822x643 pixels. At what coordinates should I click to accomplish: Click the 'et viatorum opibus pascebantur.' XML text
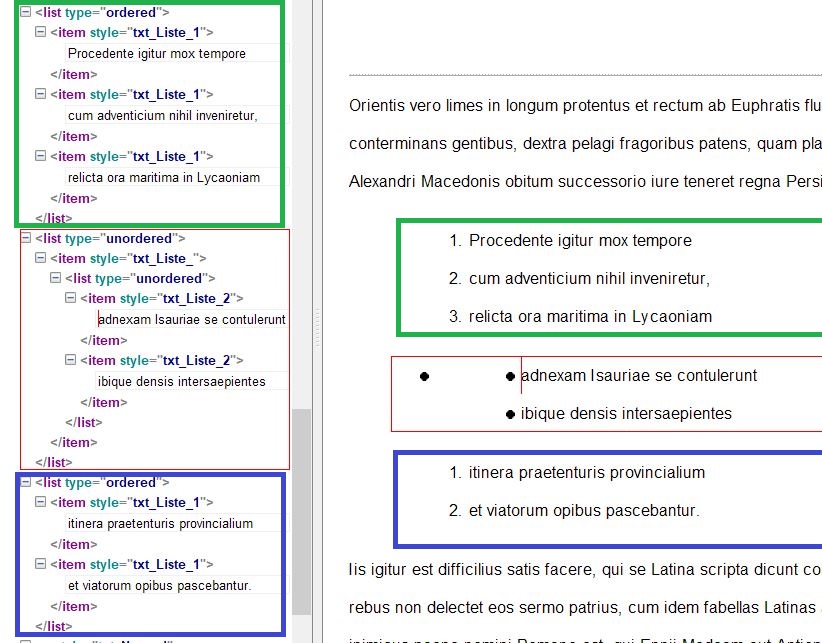(159, 585)
